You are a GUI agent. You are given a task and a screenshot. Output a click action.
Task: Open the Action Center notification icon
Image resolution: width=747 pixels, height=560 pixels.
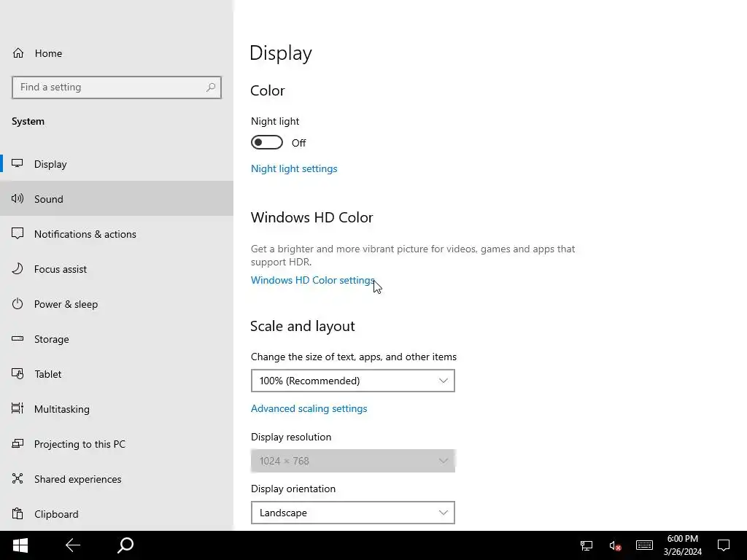[724, 545]
